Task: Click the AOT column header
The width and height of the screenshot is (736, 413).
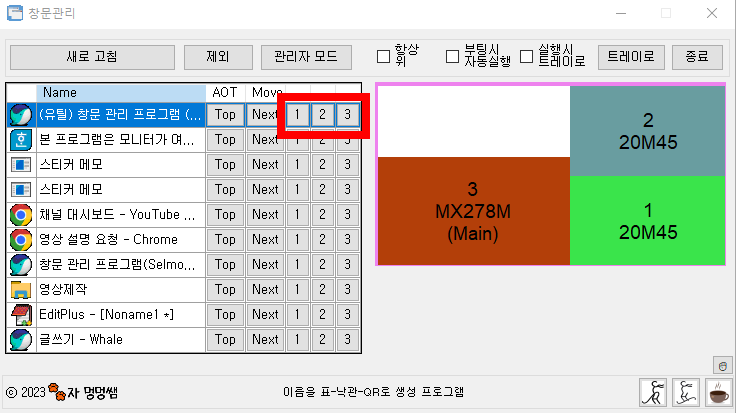Action: coord(225,92)
